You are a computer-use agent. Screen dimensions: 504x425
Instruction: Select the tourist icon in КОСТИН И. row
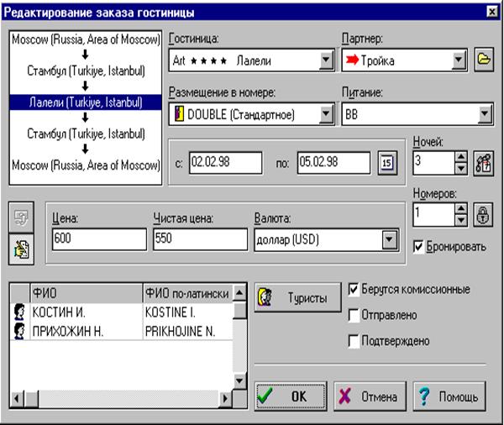[18, 312]
